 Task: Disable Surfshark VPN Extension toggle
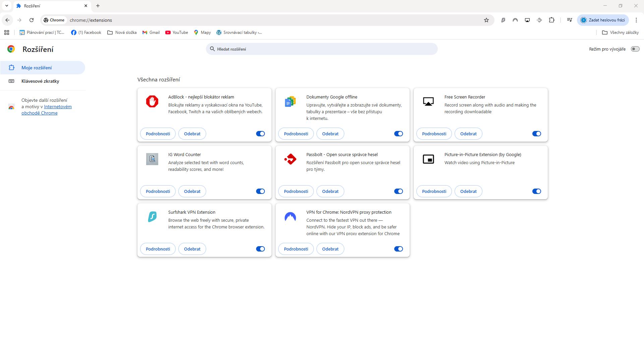point(260,249)
